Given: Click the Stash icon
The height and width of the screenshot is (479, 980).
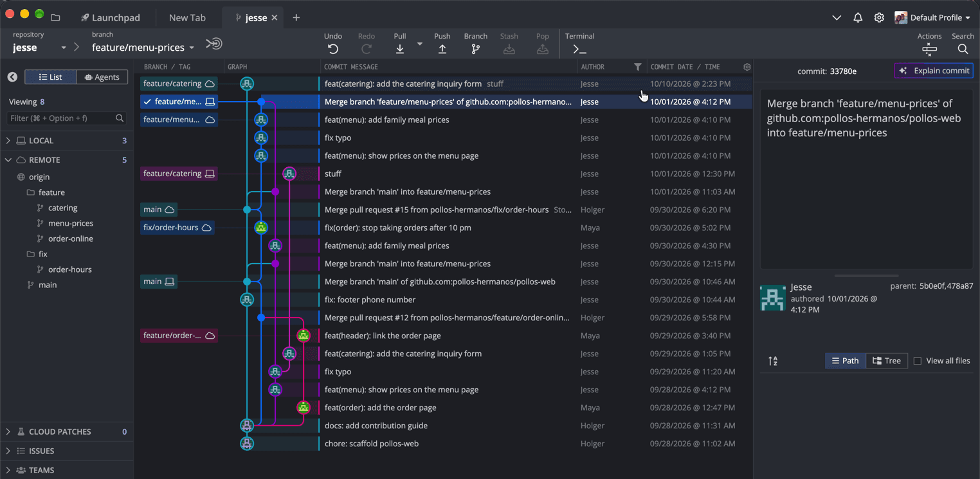Looking at the screenshot, I should [x=509, y=49].
